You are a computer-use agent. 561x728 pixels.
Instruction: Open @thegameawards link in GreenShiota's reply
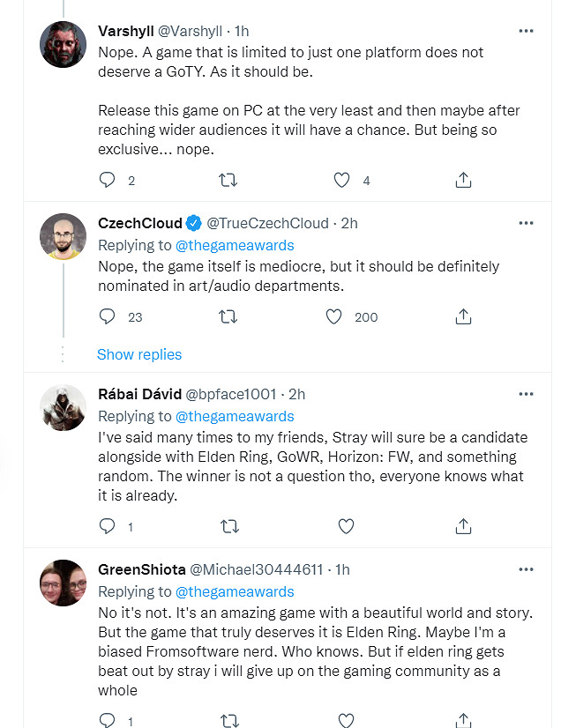click(x=235, y=591)
